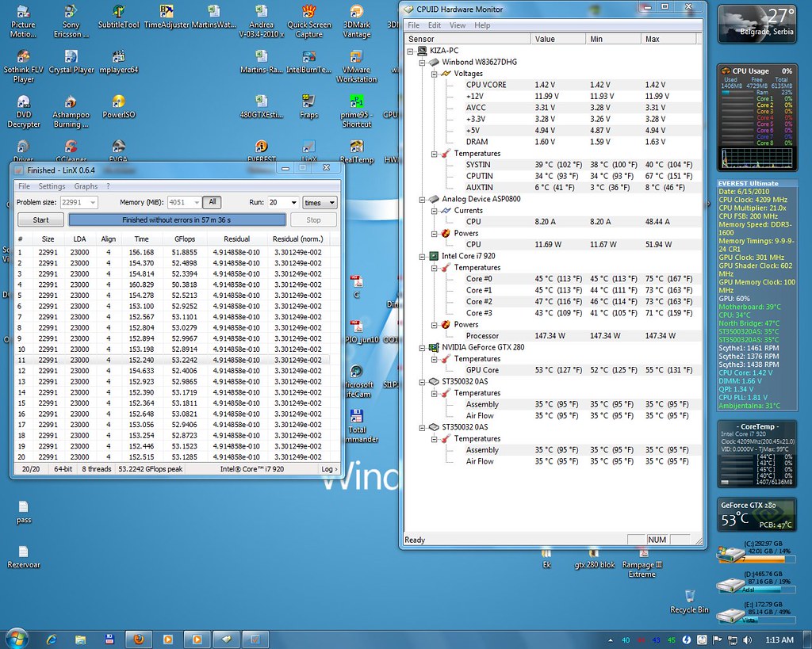Click the Max column header
812x649 pixels.
[669, 39]
